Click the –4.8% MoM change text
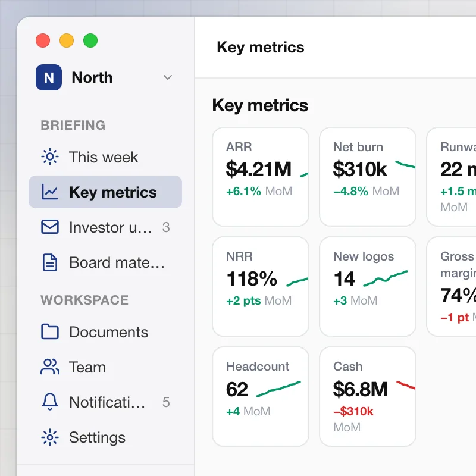476x476 pixels. pyautogui.click(x=366, y=191)
